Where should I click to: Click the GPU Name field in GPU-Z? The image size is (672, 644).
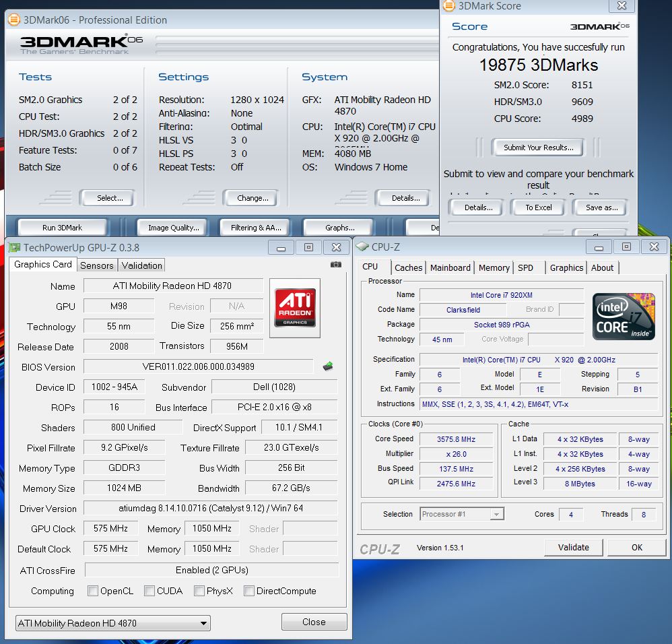coord(173,286)
